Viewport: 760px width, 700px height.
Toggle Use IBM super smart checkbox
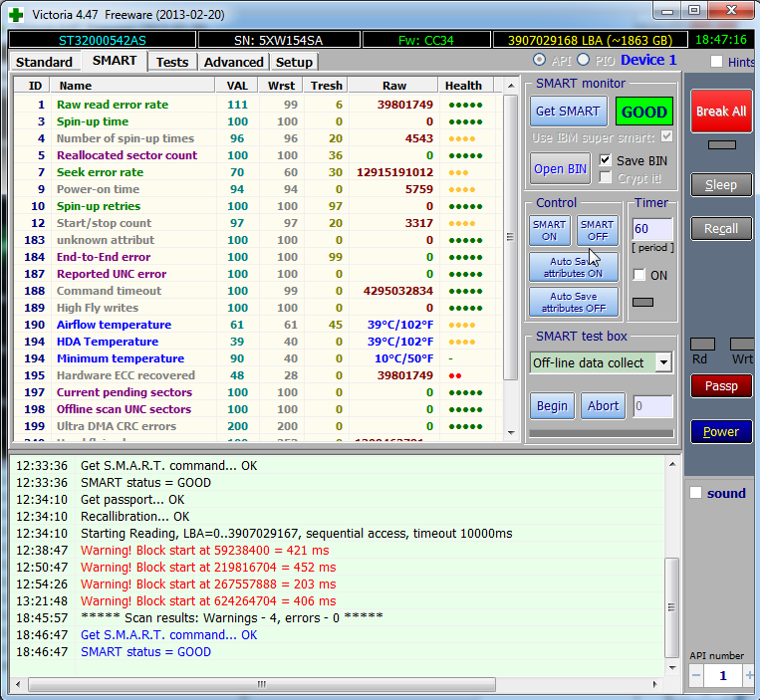click(x=667, y=136)
